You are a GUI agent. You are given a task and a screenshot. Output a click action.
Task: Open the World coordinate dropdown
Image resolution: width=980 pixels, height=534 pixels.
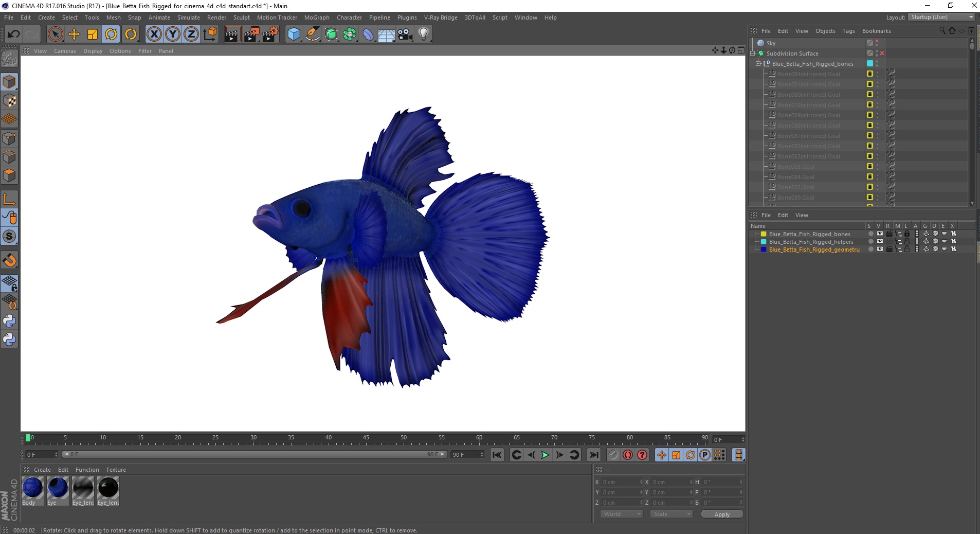point(622,514)
